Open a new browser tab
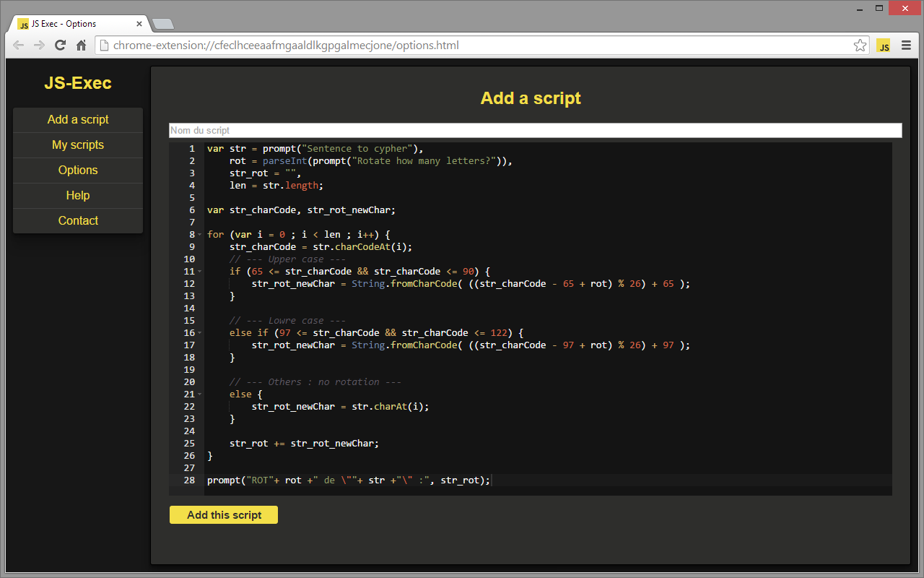The height and width of the screenshot is (578, 924). click(x=163, y=25)
